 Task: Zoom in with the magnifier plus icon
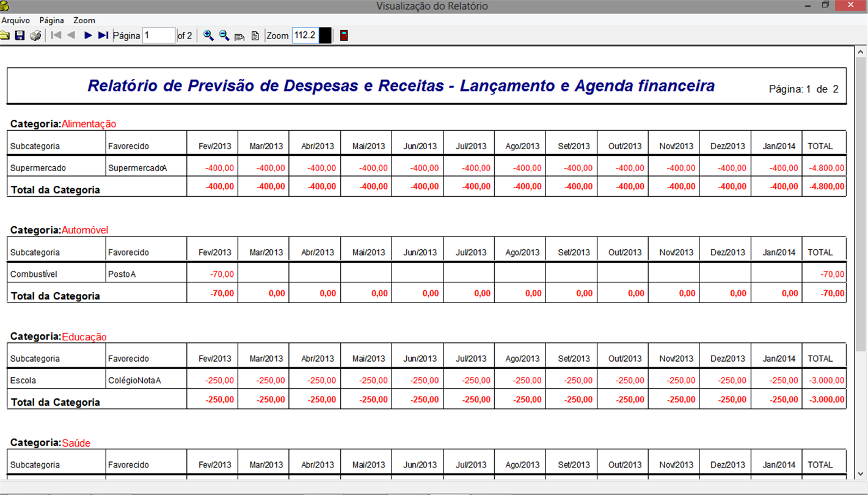tap(208, 35)
